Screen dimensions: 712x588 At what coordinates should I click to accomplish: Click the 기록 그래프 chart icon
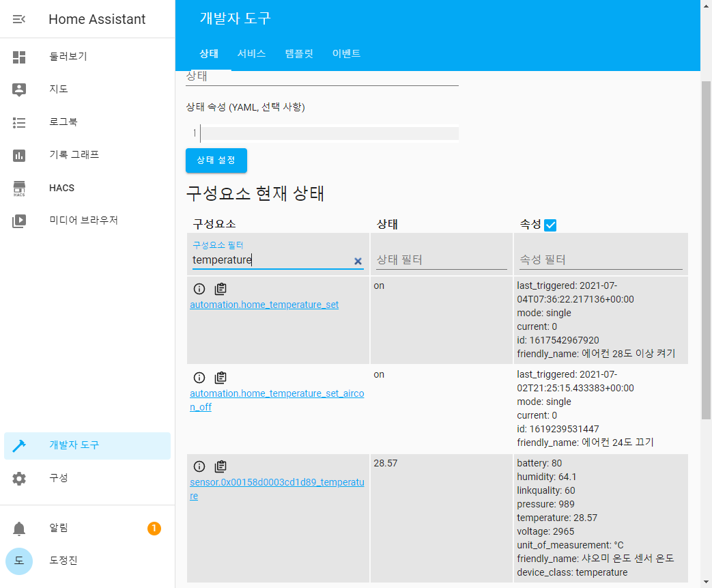coord(18,156)
